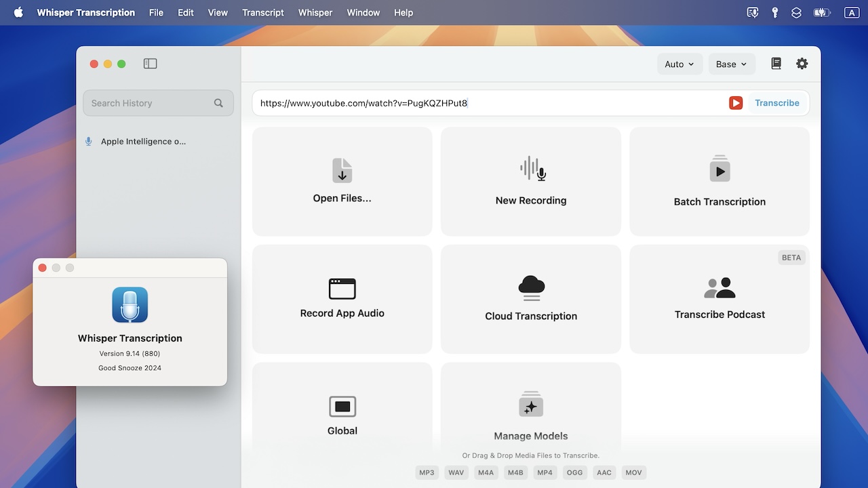Expand the Base model dropdown
Viewport: 868px width, 488px height.
(x=732, y=64)
